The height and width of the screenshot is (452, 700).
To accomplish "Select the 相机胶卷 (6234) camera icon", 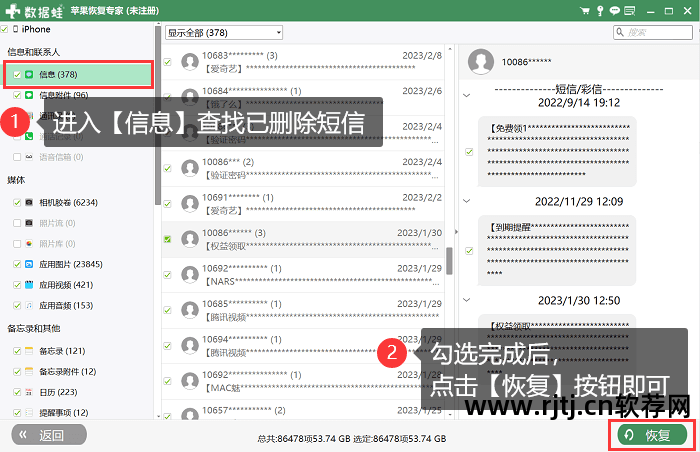I will pos(29,202).
